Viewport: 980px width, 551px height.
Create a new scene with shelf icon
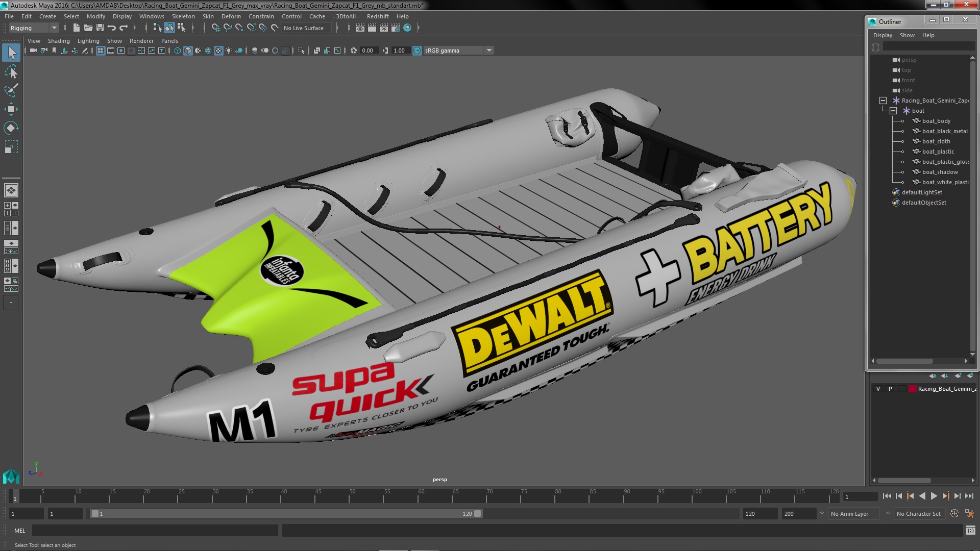(x=76, y=28)
